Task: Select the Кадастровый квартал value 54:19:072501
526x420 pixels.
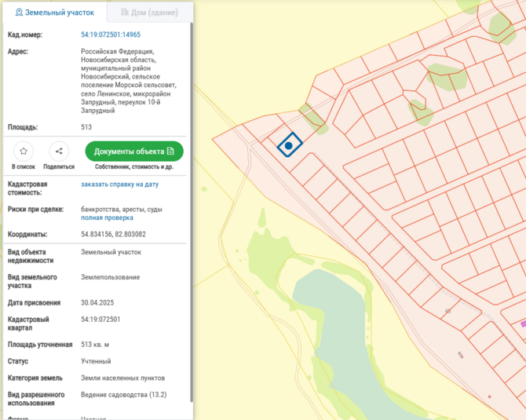Action: [100, 320]
